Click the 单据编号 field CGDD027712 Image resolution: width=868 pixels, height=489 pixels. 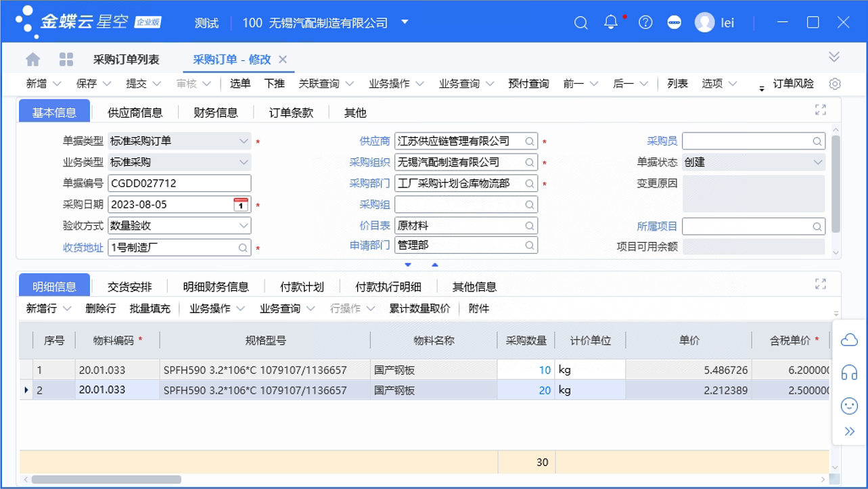coord(179,183)
